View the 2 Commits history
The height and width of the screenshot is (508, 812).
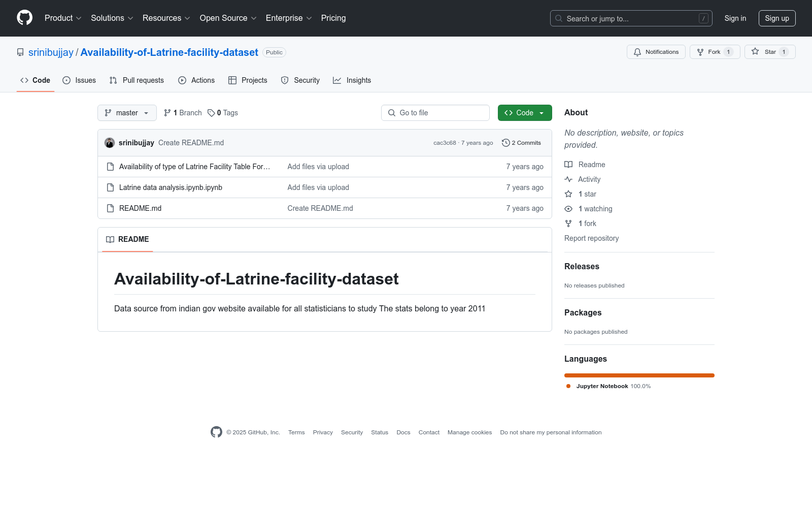521,143
